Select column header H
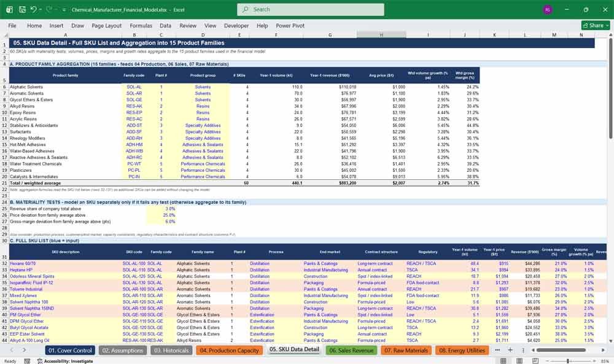The height and width of the screenshot is (364, 614). coord(381,35)
